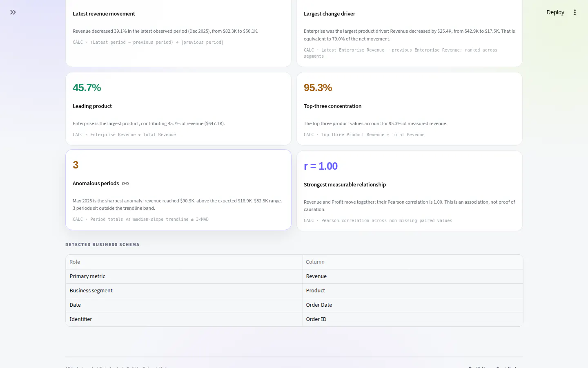The image size is (588, 368).
Task: Select the 'Largest change driver' heading
Action: [330, 13]
